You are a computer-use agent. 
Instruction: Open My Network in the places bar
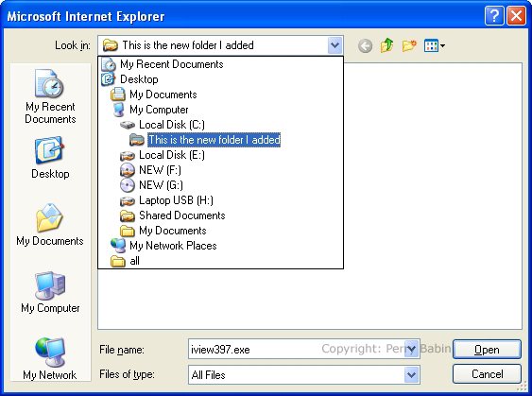50,359
